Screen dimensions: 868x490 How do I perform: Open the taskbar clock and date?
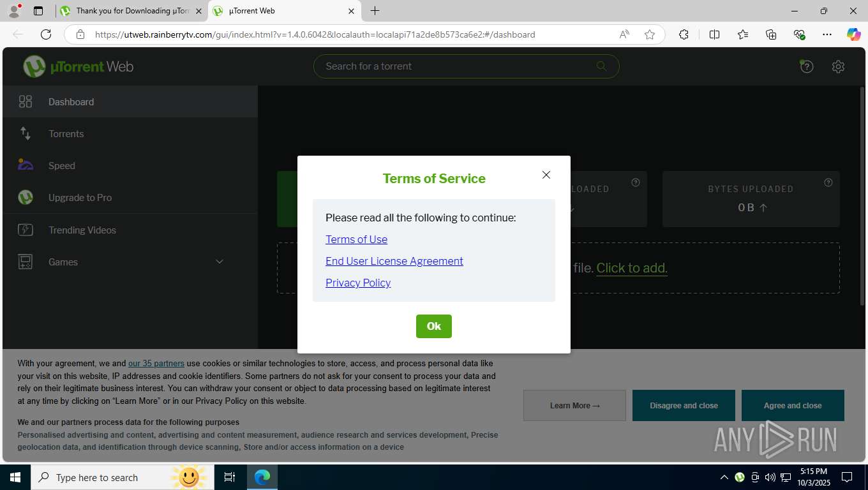(x=813, y=477)
